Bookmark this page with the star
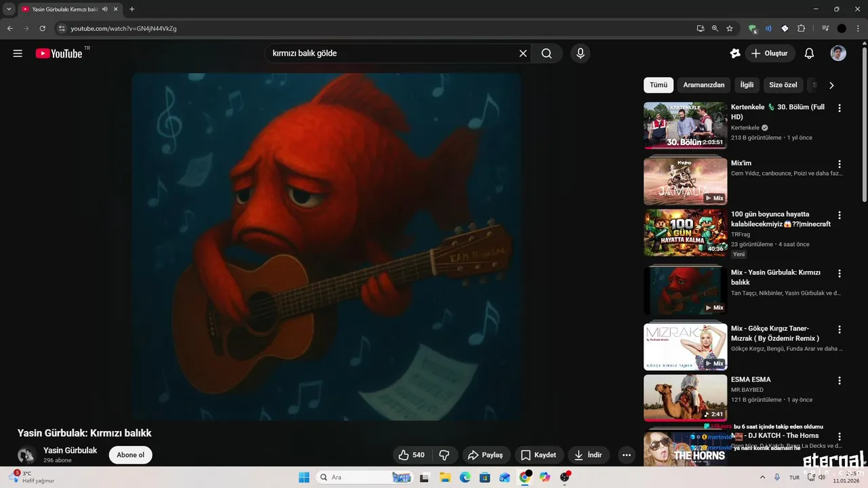The height and width of the screenshot is (488, 868). tap(730, 28)
